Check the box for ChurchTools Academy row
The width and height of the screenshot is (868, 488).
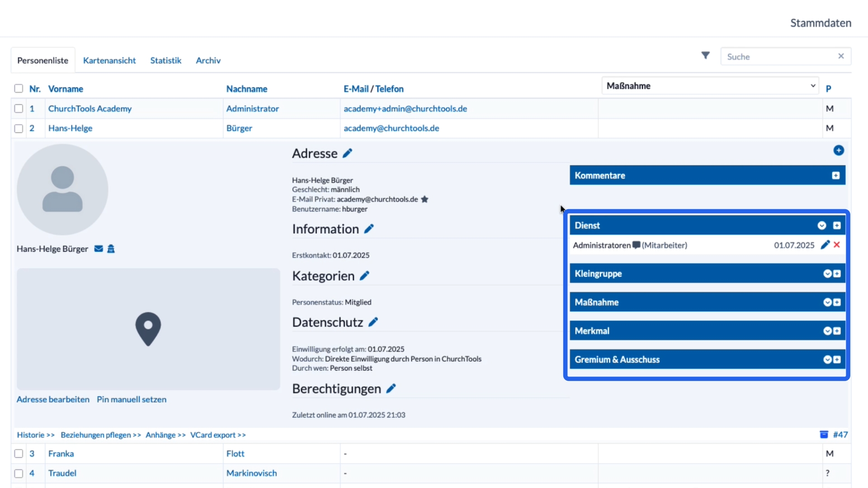(19, 108)
